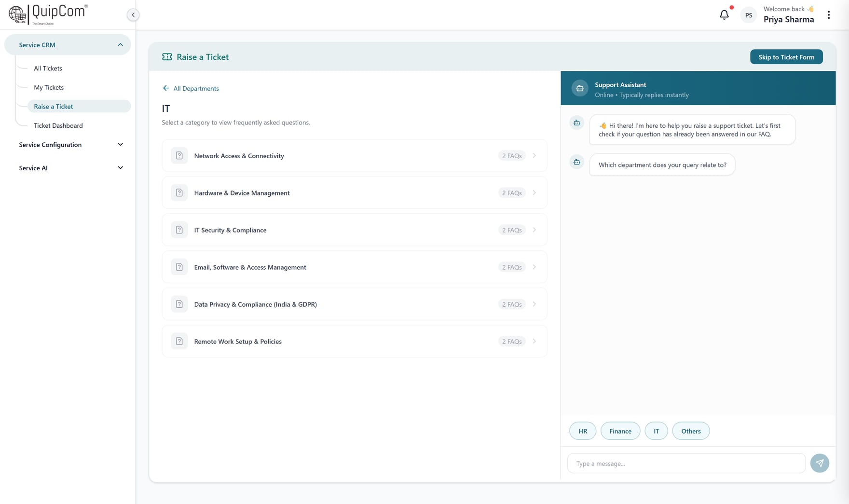Open Remote Work Setup & Policies chevron
This screenshot has height=504, width=849.
(x=534, y=341)
